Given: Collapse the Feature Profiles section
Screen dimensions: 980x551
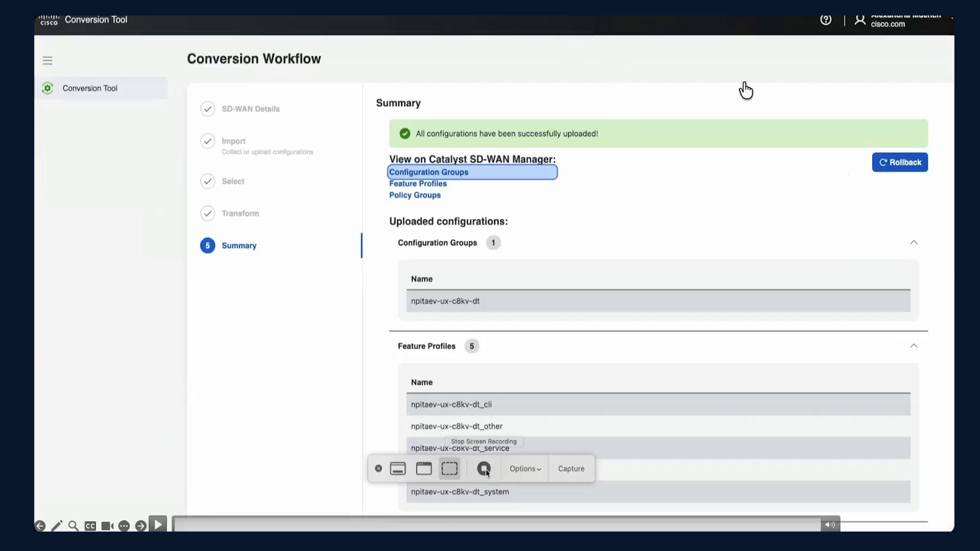Looking at the screenshot, I should pos(914,346).
